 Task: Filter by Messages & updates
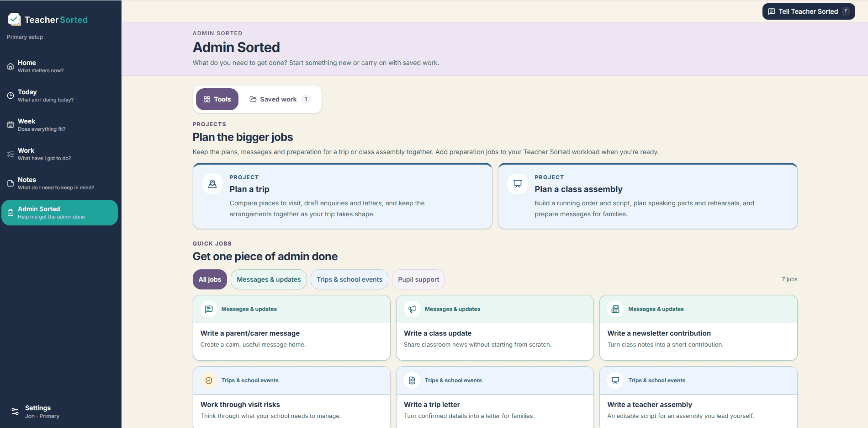click(x=269, y=279)
